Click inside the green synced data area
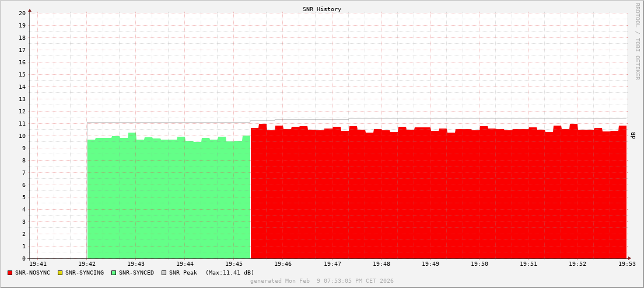Screen dimensions: 644x288 tap(169, 199)
